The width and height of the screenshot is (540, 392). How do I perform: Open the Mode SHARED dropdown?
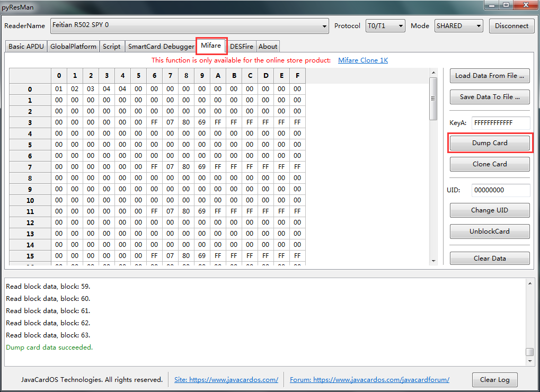tap(458, 25)
